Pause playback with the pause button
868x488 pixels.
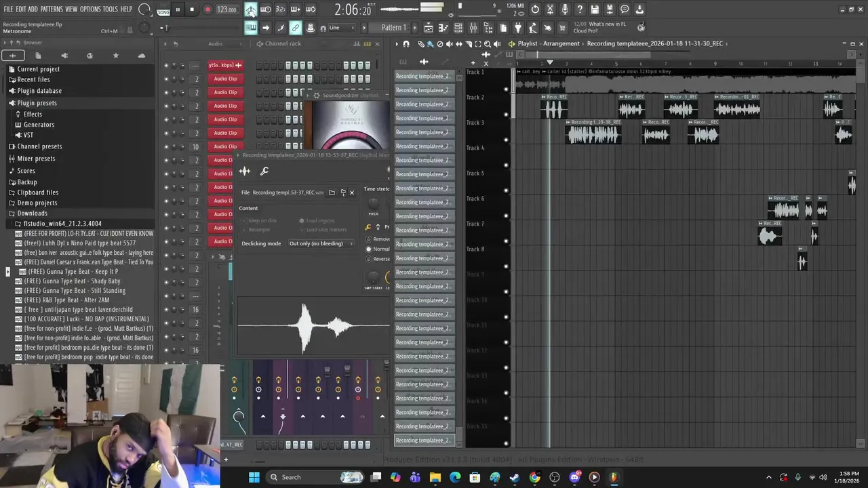pos(178,9)
